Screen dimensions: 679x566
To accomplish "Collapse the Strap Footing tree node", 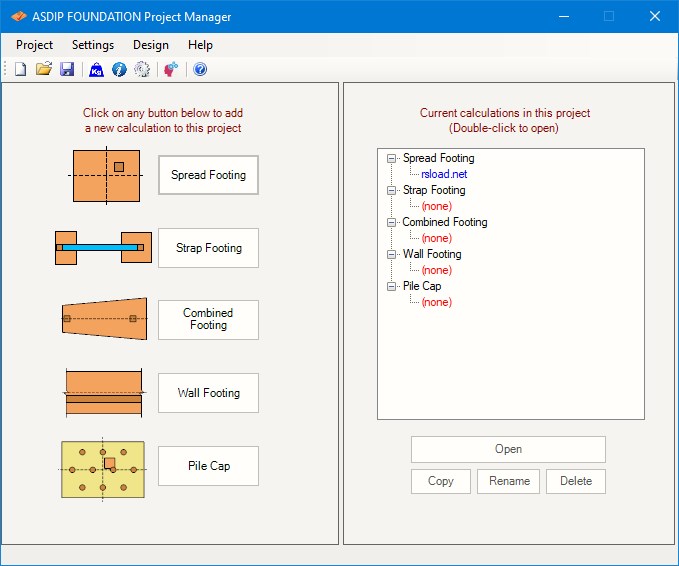I will pyautogui.click(x=391, y=191).
